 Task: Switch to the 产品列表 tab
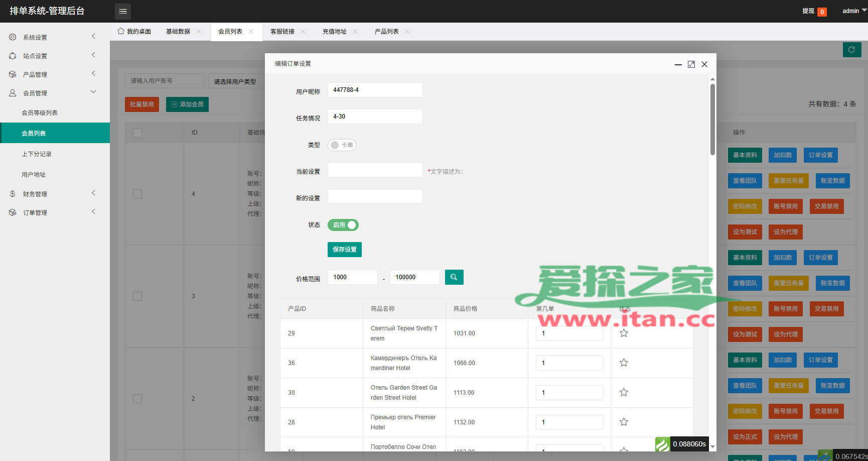[386, 32]
